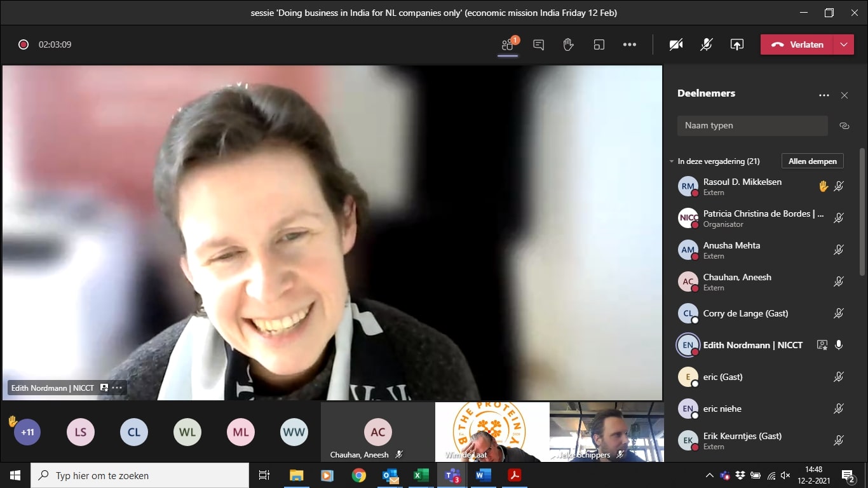Click the share screen icon
Viewport: 868px width, 488px height.
coord(736,44)
